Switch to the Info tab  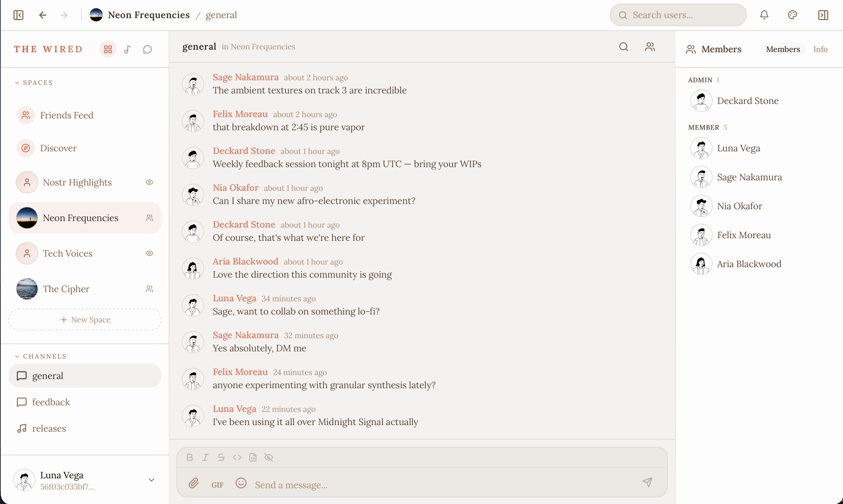pos(820,49)
